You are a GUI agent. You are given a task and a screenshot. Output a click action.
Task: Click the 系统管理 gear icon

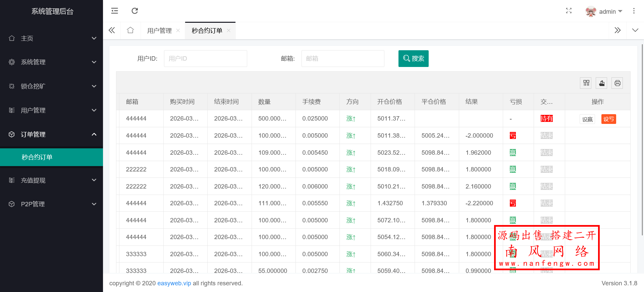[x=12, y=62]
